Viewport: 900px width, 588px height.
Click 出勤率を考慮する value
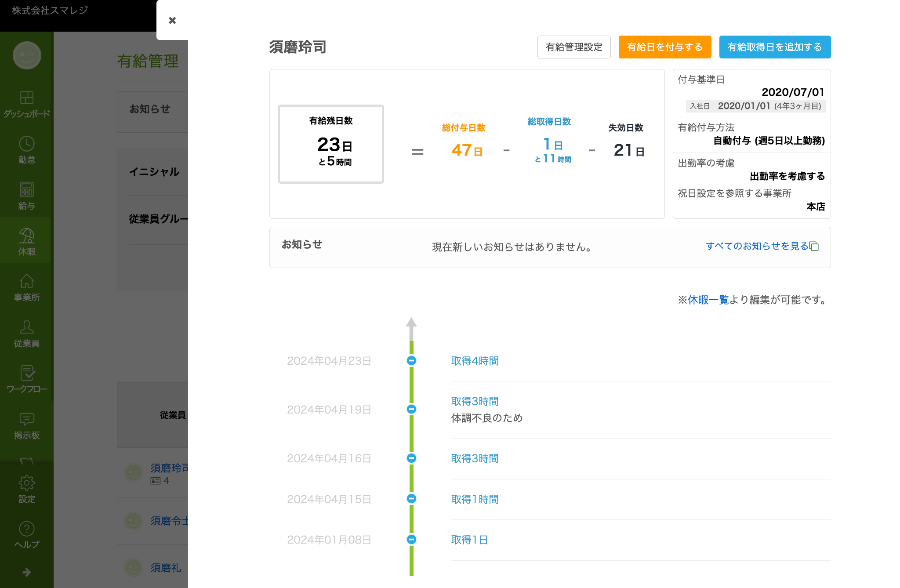tap(787, 176)
